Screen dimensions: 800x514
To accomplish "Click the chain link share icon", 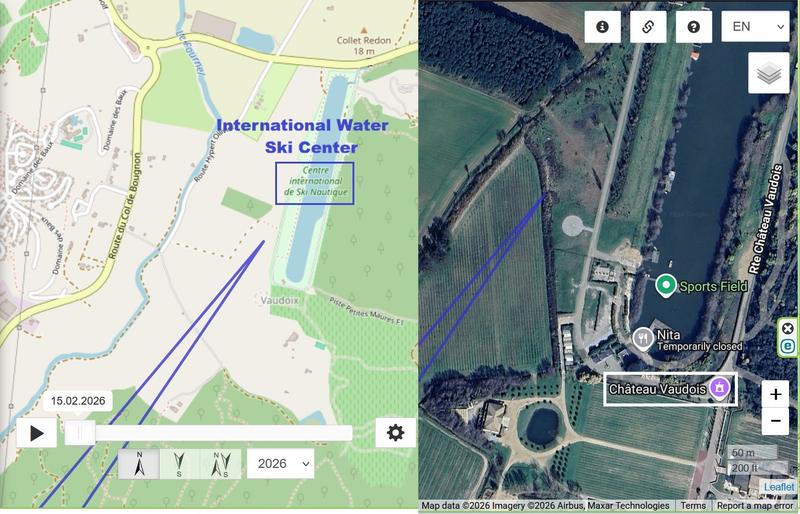I will click(x=648, y=27).
